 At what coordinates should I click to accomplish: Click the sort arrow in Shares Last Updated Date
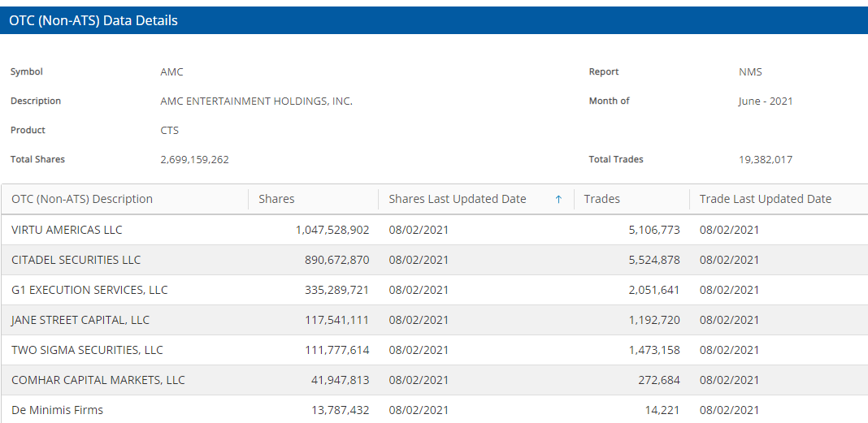(558, 200)
